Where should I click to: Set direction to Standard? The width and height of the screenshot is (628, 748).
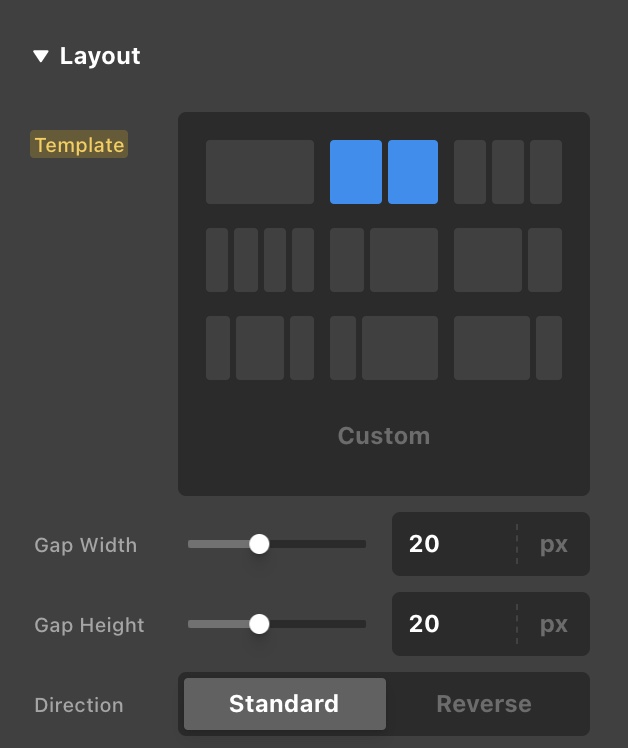(284, 704)
